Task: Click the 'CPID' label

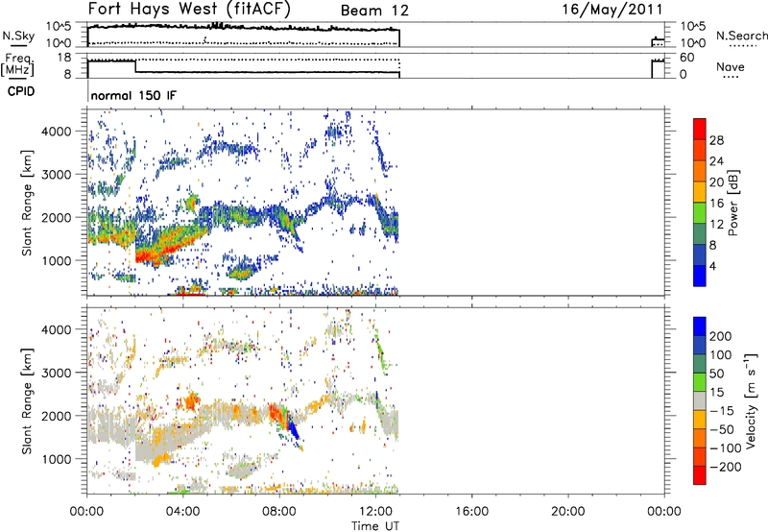Action: pyautogui.click(x=21, y=91)
